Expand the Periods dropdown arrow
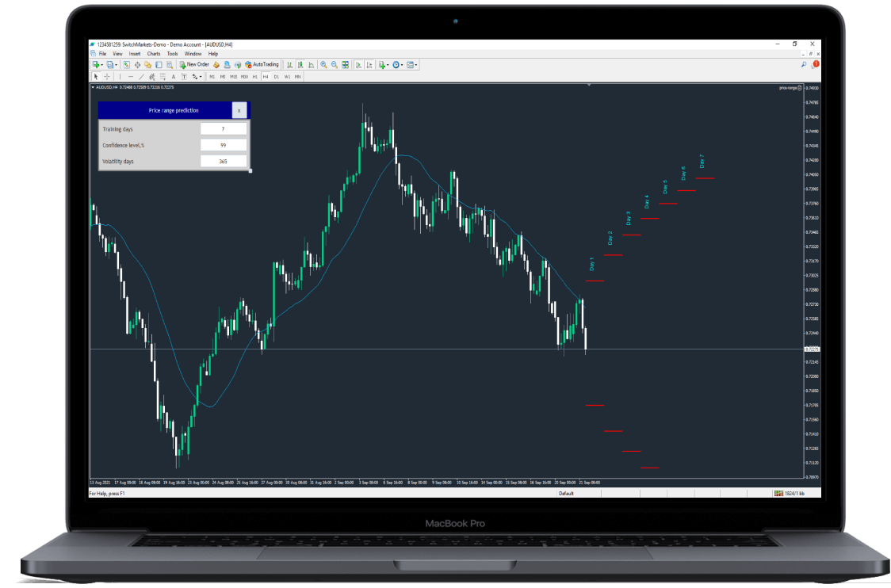 403,65
